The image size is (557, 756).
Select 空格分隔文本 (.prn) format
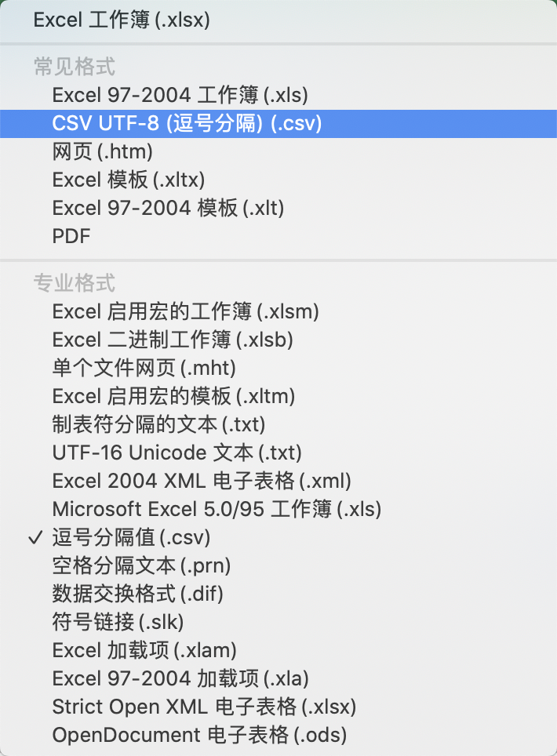pyautogui.click(x=141, y=565)
